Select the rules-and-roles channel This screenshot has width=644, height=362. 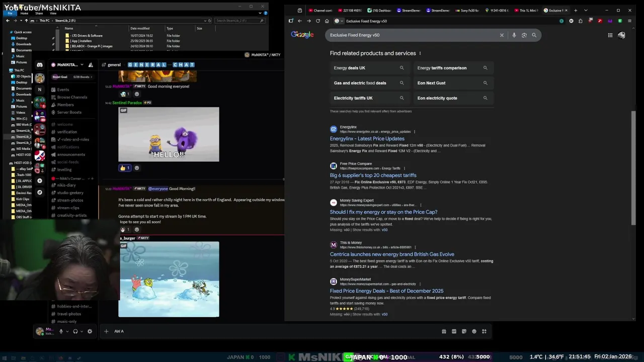tap(73, 139)
